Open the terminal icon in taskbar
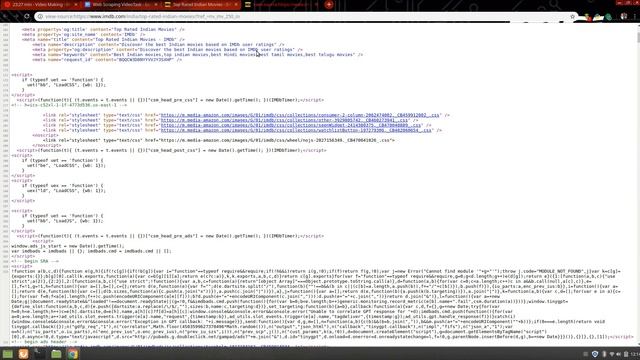 click(x=40, y=354)
